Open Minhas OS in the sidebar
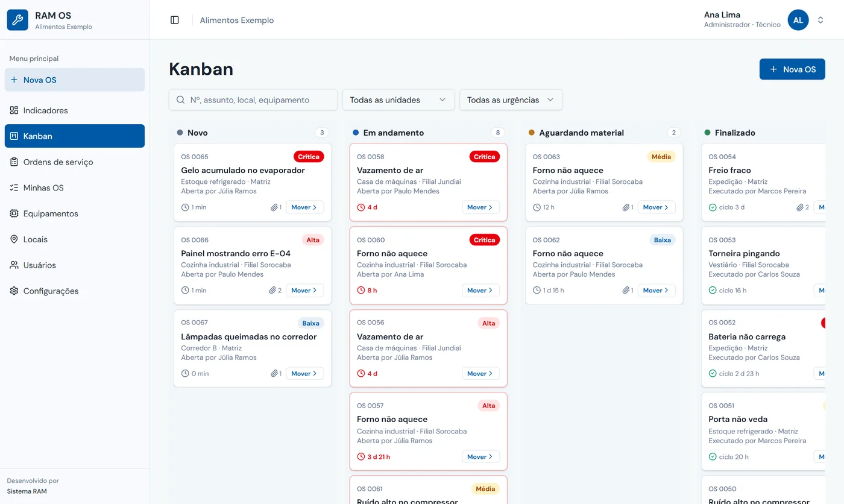 coord(75,188)
